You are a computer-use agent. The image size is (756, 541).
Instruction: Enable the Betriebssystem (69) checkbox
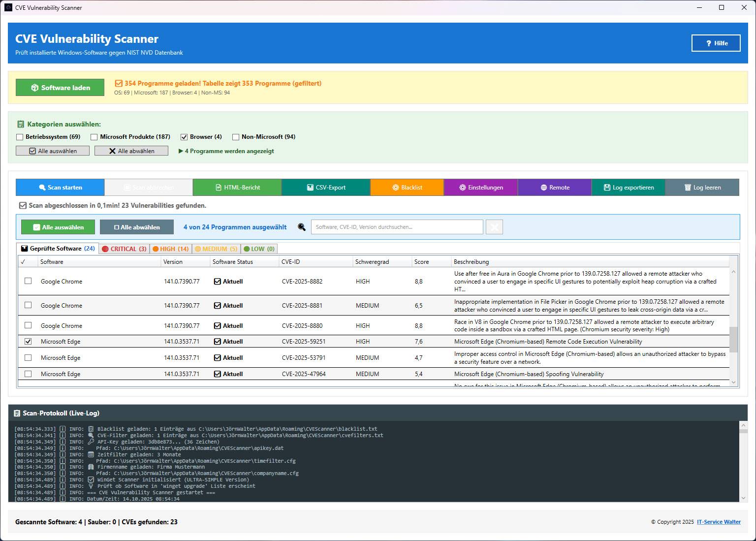pos(20,137)
